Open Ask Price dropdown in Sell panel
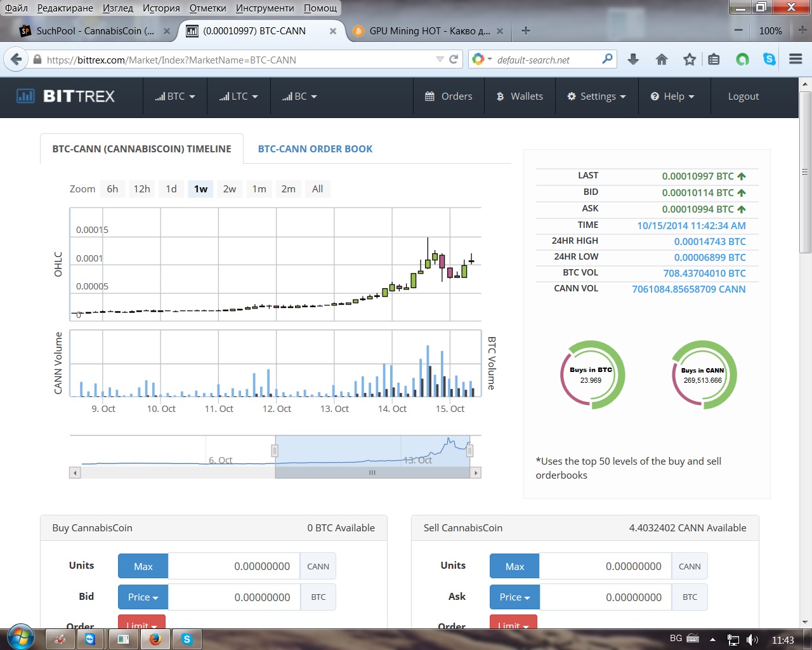 (x=514, y=597)
